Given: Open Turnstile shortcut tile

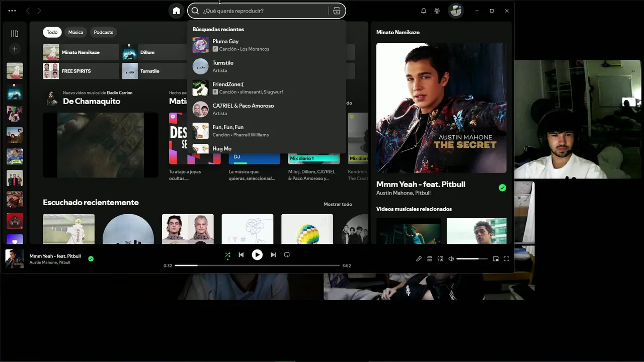Looking at the screenshot, I should [x=155, y=71].
